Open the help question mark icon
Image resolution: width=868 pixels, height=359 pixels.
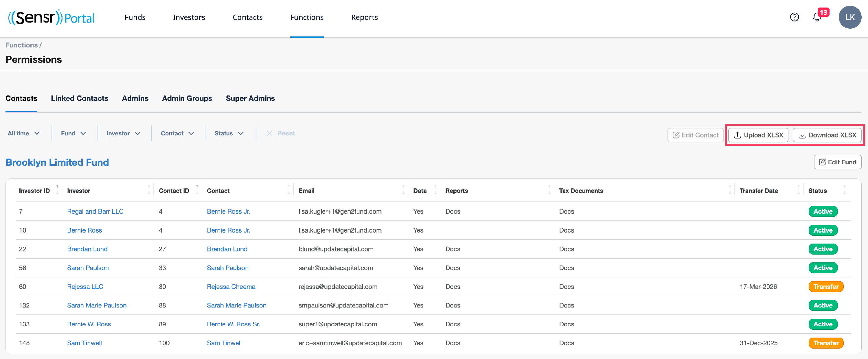[794, 17]
